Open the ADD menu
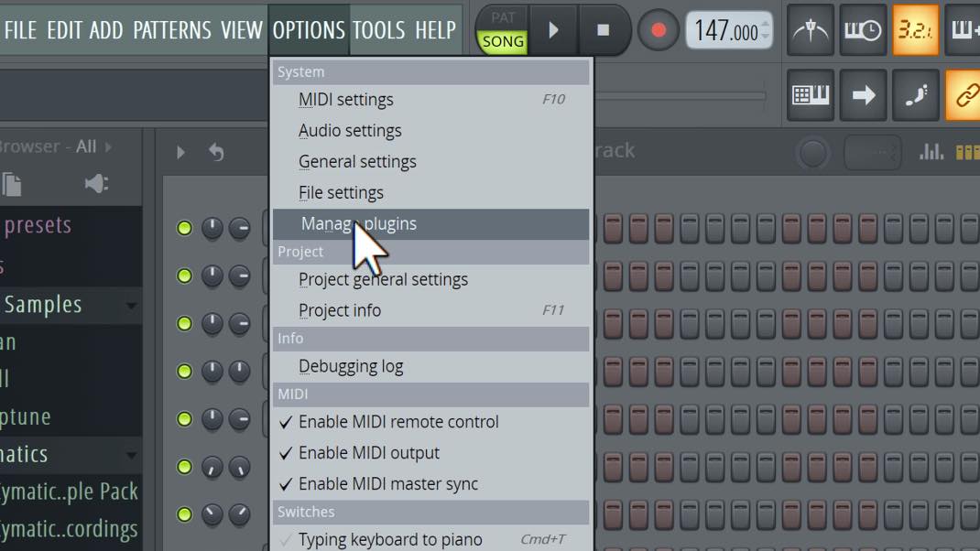 click(x=106, y=30)
